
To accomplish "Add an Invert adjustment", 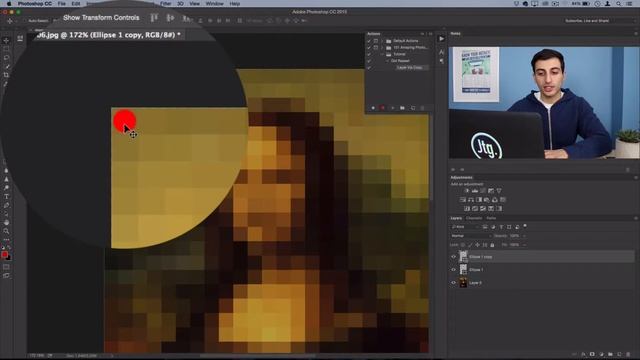I will [x=467, y=209].
